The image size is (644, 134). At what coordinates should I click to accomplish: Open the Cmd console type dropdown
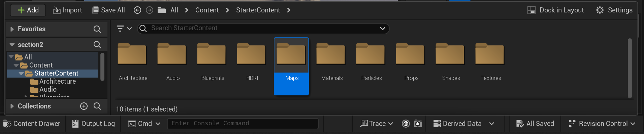(x=144, y=124)
